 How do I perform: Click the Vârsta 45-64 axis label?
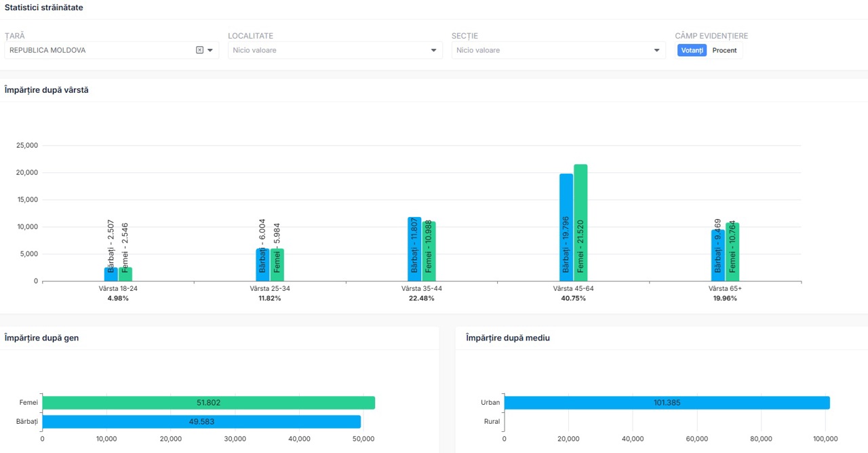[573, 288]
